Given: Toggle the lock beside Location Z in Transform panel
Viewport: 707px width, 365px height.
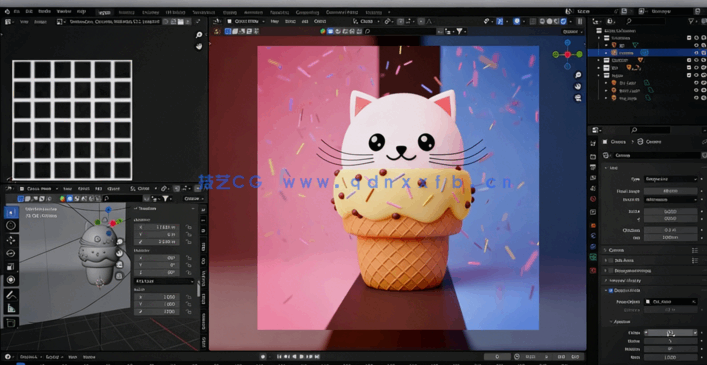Looking at the screenshot, I should (188, 242).
